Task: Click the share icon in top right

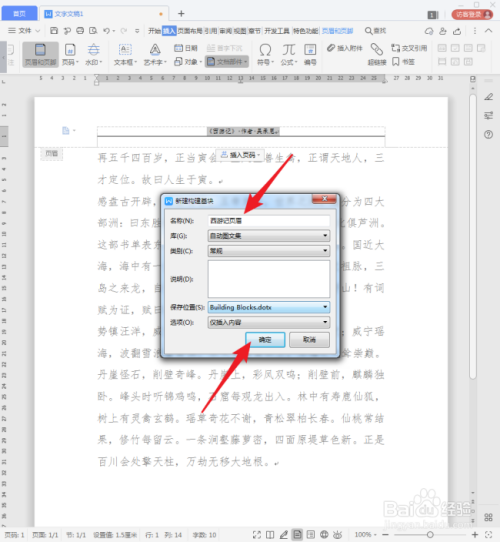Action: (457, 31)
